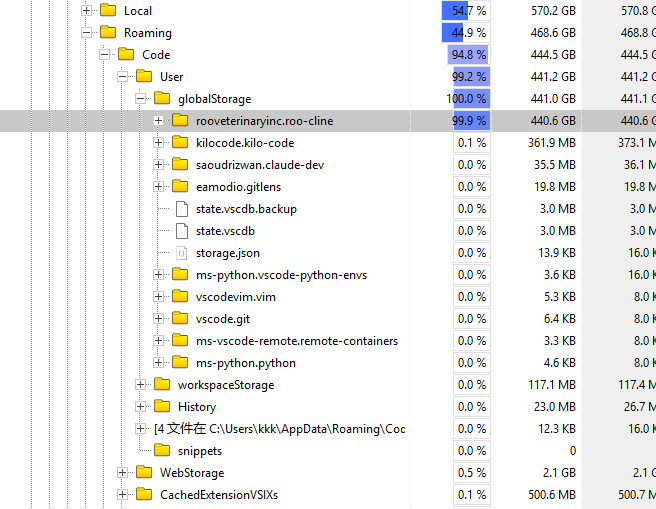
Task: Click the Local folder icon
Action: 108,10
